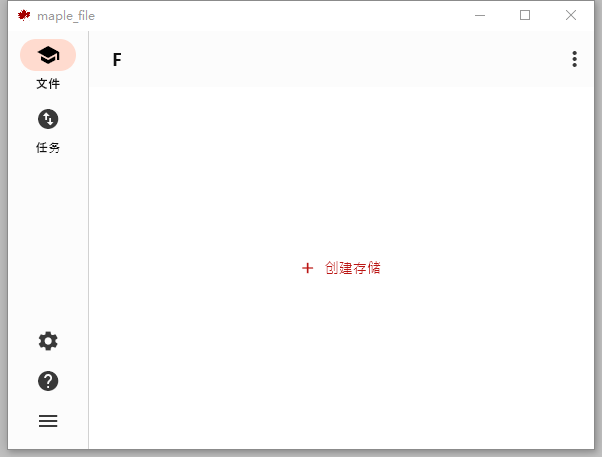Image resolution: width=602 pixels, height=457 pixels.
Task: Close the maple_file window
Action: click(x=571, y=15)
